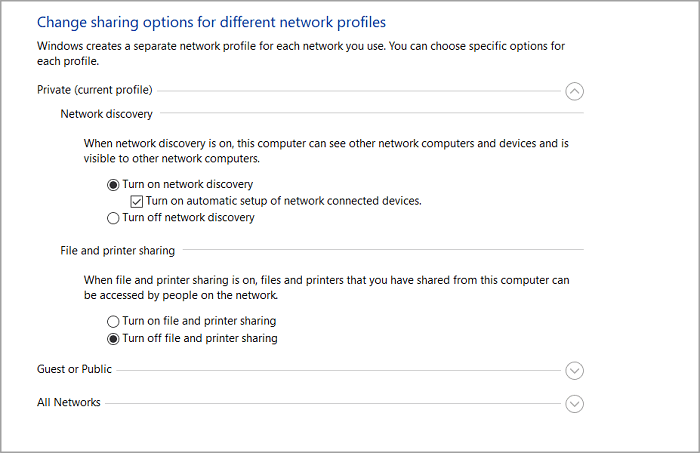Image resolution: width=700 pixels, height=453 pixels.
Task: Uncheck automatic setup of network connected devices
Action: click(x=137, y=201)
